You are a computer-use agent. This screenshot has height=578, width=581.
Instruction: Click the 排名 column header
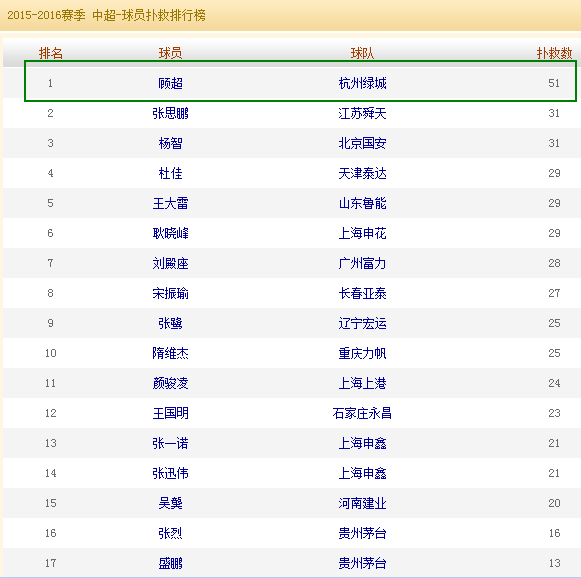(51, 53)
